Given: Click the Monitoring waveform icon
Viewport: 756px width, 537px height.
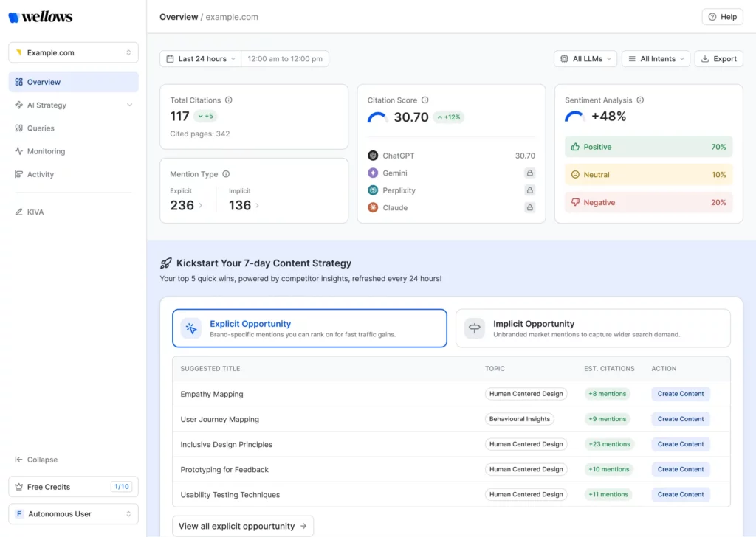Looking at the screenshot, I should point(21,151).
